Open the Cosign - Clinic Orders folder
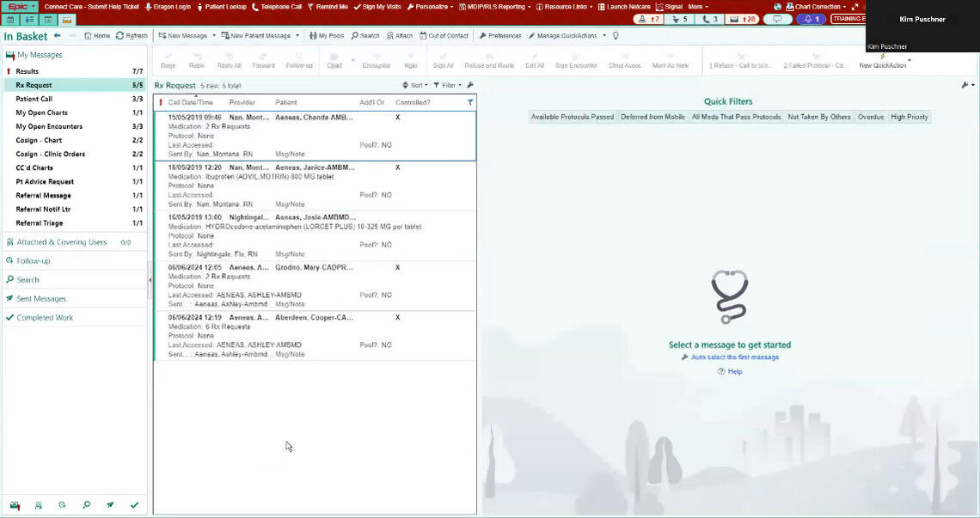This screenshot has width=980, height=518. (75, 154)
